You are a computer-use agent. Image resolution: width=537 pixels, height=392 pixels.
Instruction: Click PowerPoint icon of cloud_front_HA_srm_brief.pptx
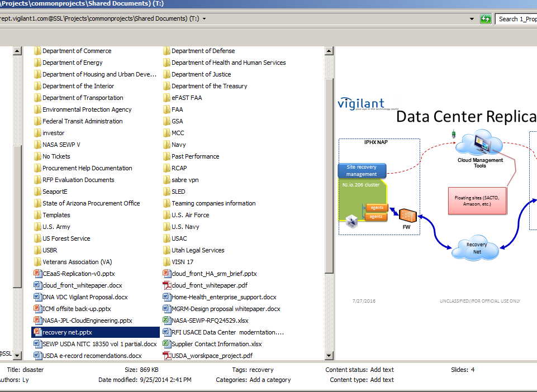point(167,274)
